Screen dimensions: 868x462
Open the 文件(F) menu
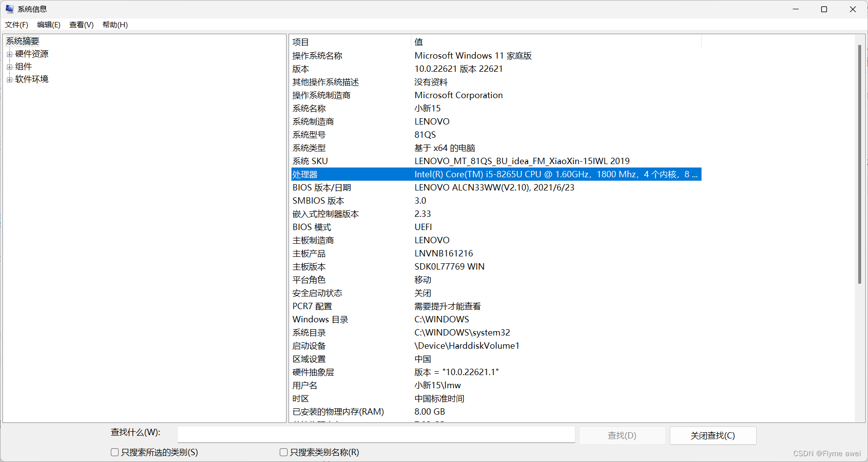[x=16, y=25]
